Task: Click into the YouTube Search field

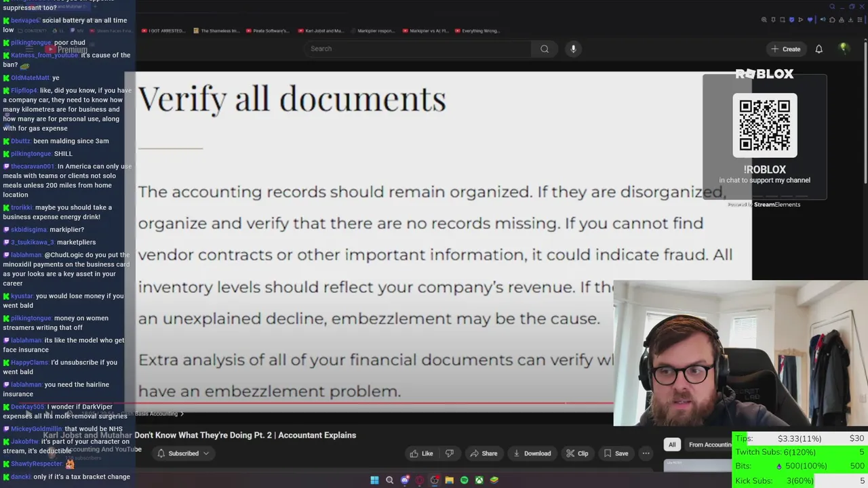Action: (417, 49)
